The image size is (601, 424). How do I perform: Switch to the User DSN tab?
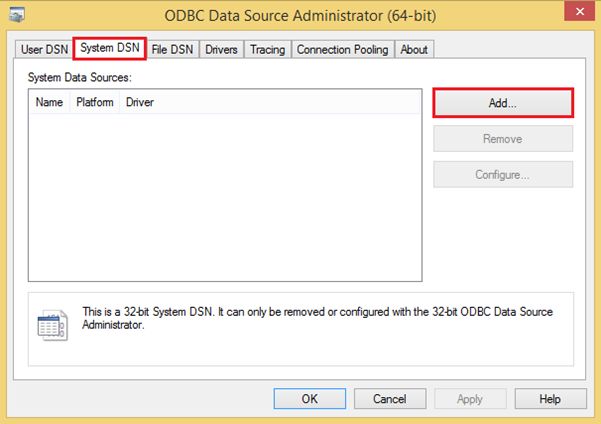coord(45,50)
